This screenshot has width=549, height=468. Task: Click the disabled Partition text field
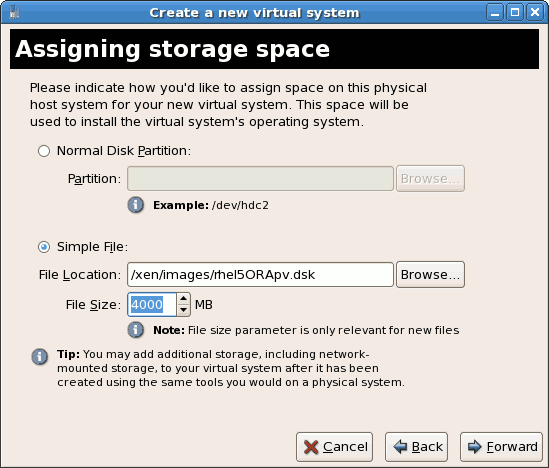pos(260,179)
